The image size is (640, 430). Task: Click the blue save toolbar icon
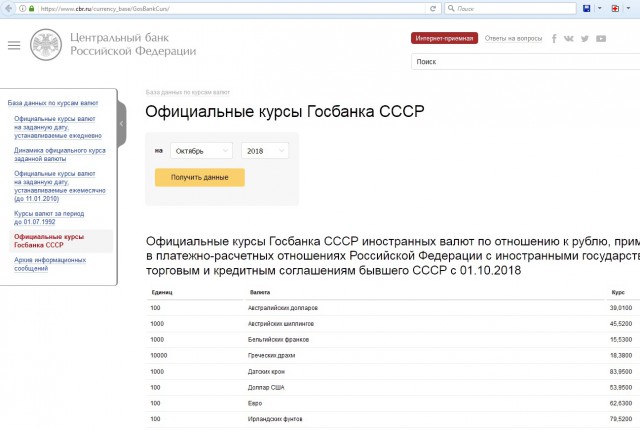pyautogui.click(x=587, y=8)
